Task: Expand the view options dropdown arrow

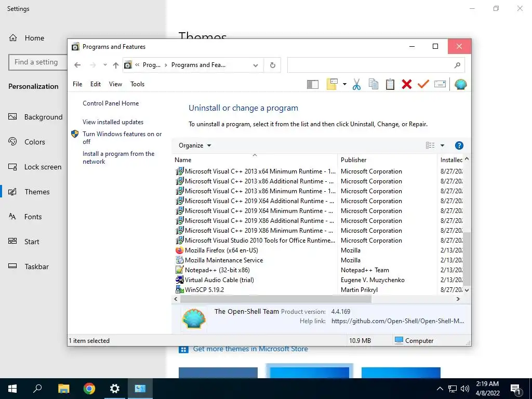Action: (442, 145)
